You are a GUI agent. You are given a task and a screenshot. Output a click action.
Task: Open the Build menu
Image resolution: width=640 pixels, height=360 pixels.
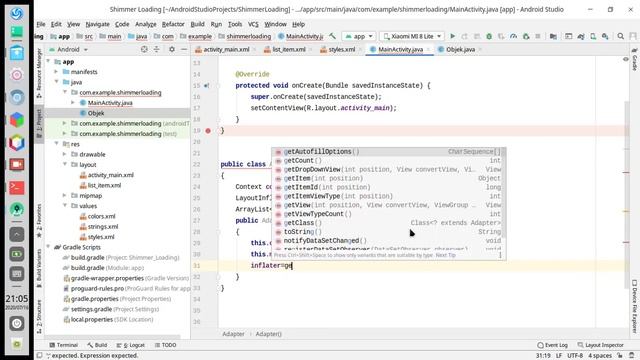(x=198, y=24)
